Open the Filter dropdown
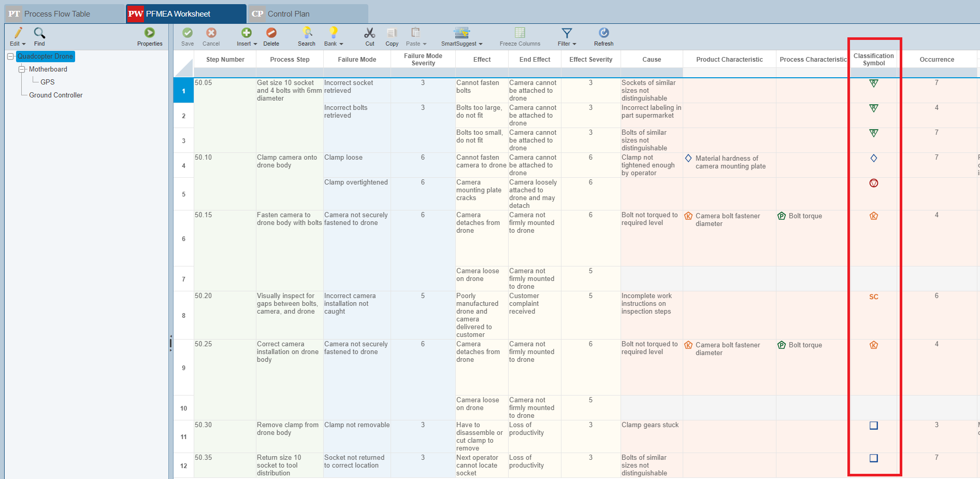Image resolution: width=980 pixels, height=479 pixels. [x=567, y=36]
